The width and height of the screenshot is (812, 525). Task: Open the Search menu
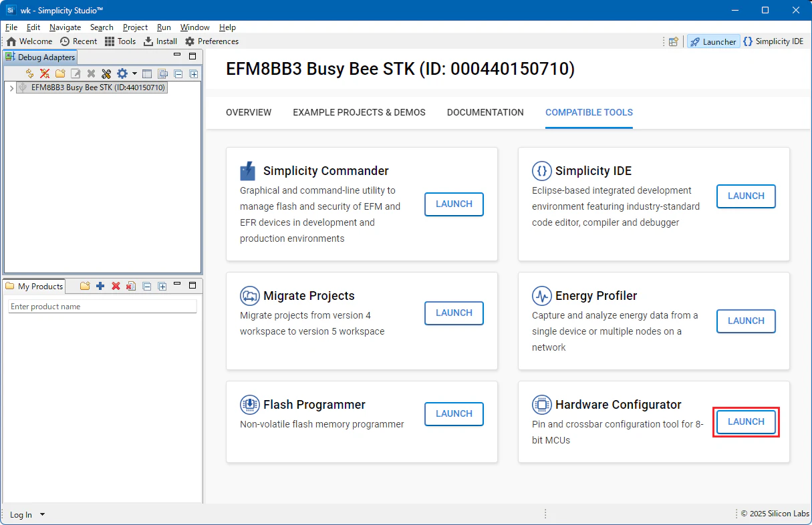click(x=102, y=27)
